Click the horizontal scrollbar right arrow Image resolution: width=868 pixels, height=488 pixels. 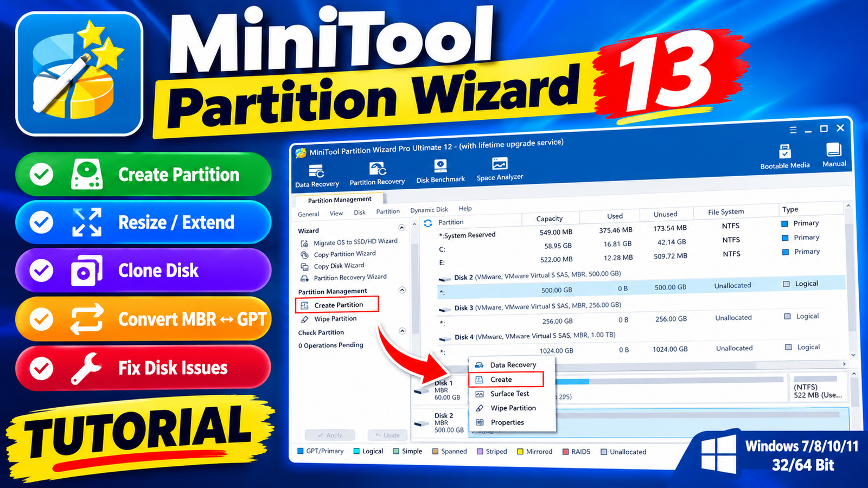(x=844, y=364)
